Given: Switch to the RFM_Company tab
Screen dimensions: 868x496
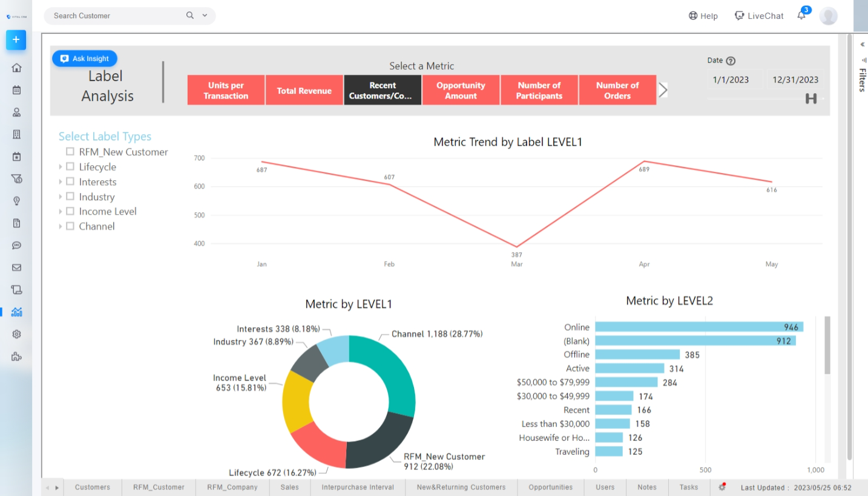Looking at the screenshot, I should click(x=232, y=487).
